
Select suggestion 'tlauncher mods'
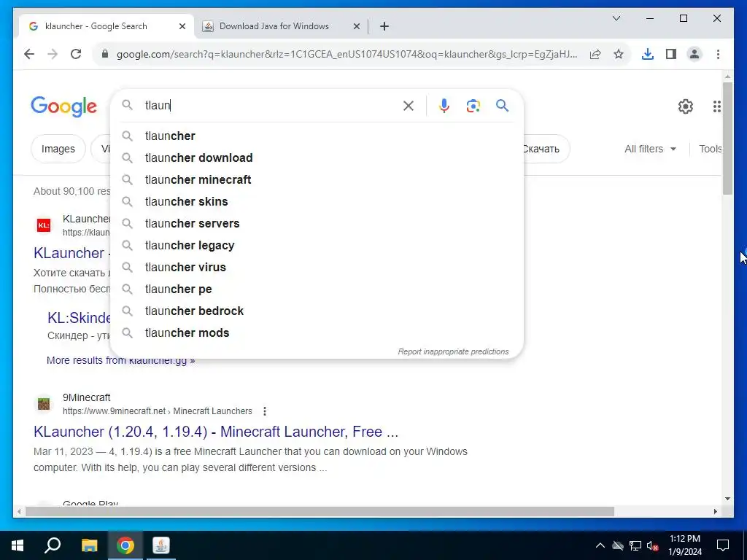[317, 332]
